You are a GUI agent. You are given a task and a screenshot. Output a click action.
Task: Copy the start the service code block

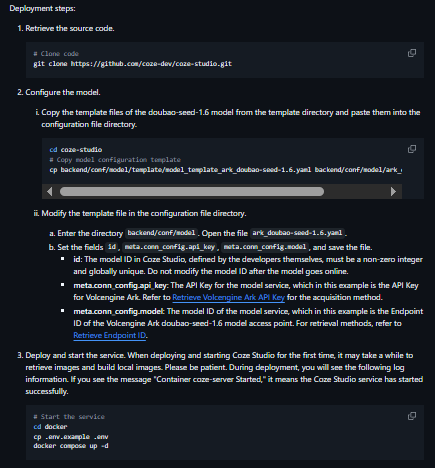click(412, 416)
